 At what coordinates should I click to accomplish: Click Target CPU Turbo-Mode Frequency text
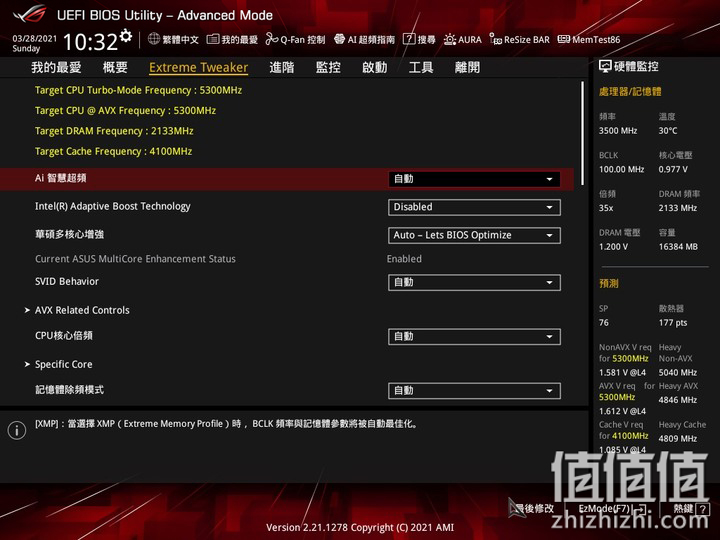(x=138, y=90)
